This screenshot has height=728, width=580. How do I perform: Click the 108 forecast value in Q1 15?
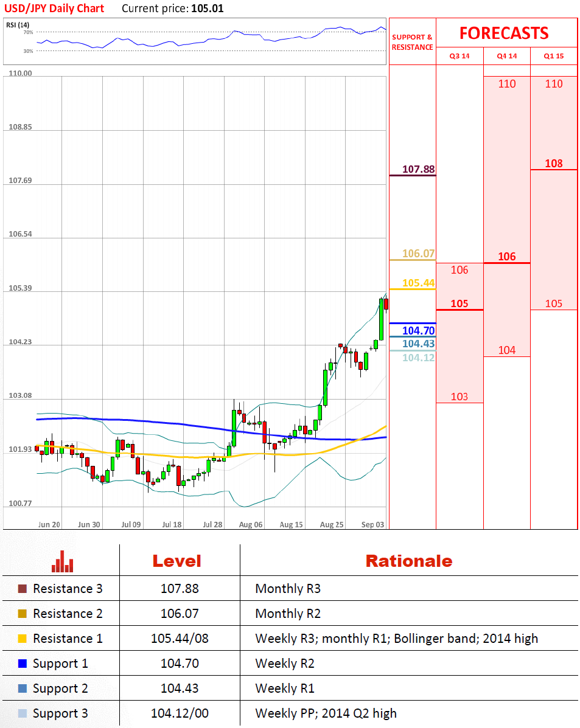553,163
